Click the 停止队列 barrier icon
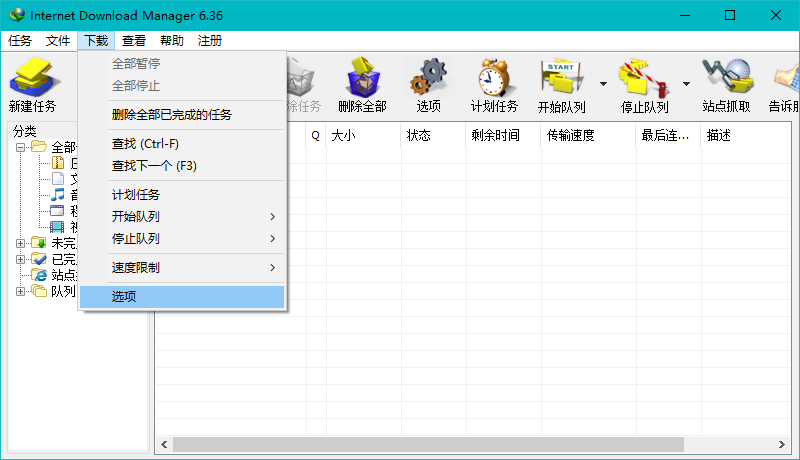Viewport: 800px width, 460px height. 643,77
